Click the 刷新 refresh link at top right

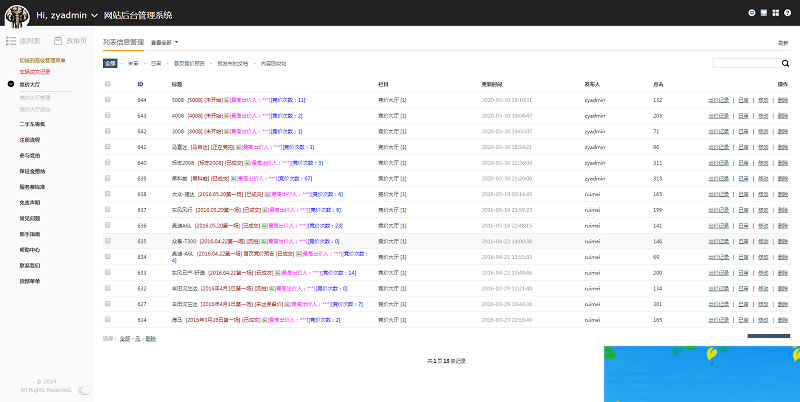point(782,43)
